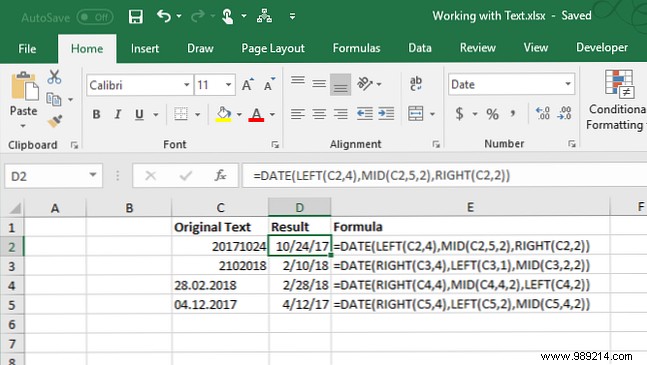Click the Insert Function fx button

coord(220,175)
